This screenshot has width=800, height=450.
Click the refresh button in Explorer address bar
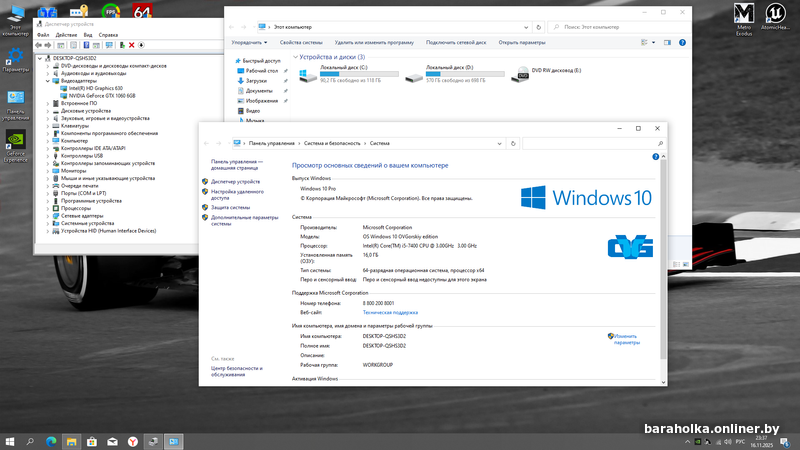536,26
